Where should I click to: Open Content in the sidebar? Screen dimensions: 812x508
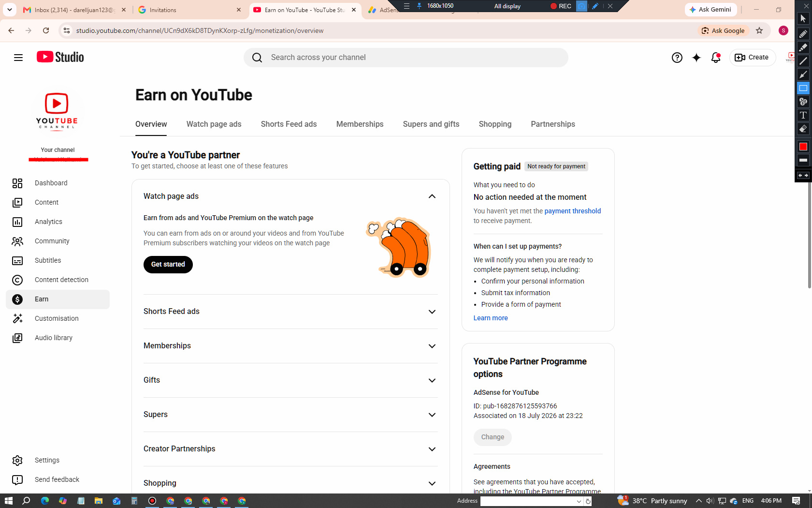(58, 202)
